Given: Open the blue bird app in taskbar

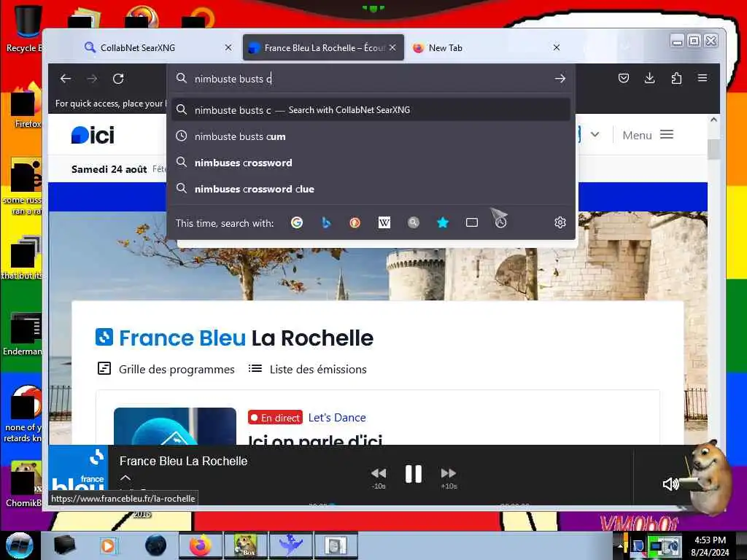Looking at the screenshot, I should [290, 545].
